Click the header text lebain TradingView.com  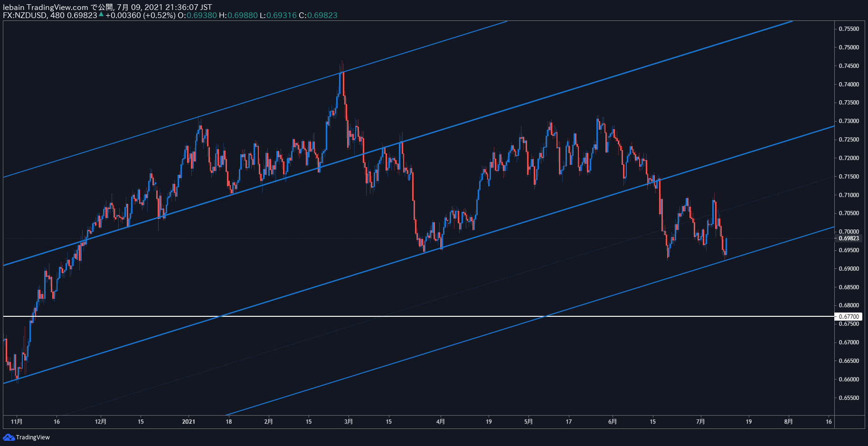[46, 7]
